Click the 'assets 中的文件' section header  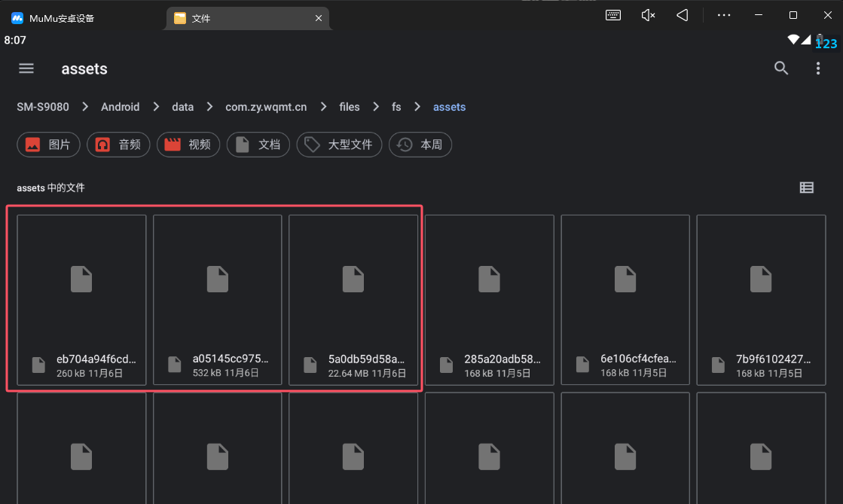tap(50, 188)
